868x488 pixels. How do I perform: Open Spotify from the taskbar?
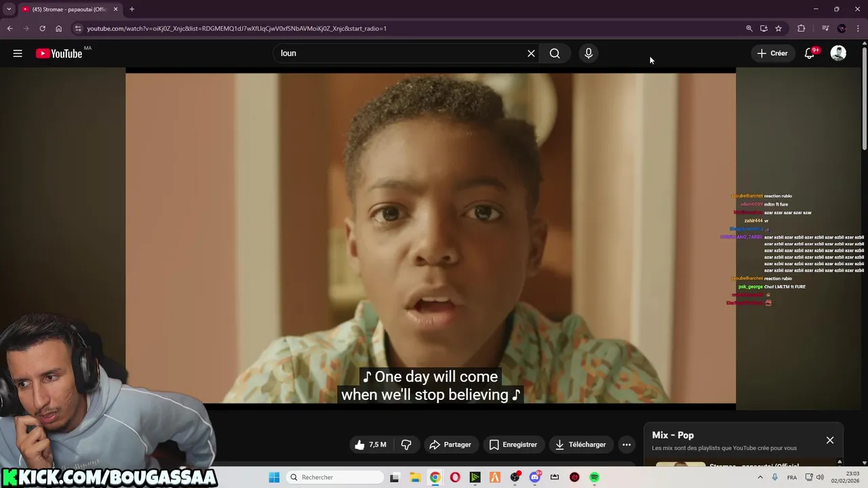tap(595, 477)
